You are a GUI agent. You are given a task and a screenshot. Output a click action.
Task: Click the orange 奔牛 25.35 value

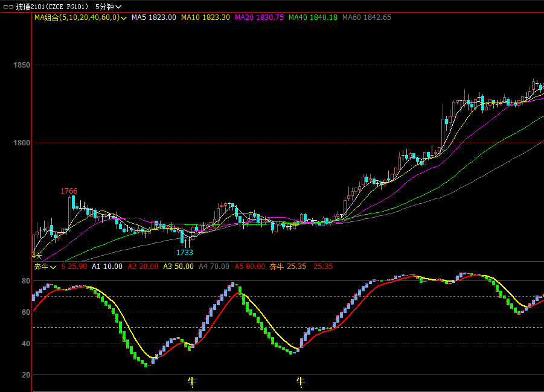pyautogui.click(x=288, y=267)
